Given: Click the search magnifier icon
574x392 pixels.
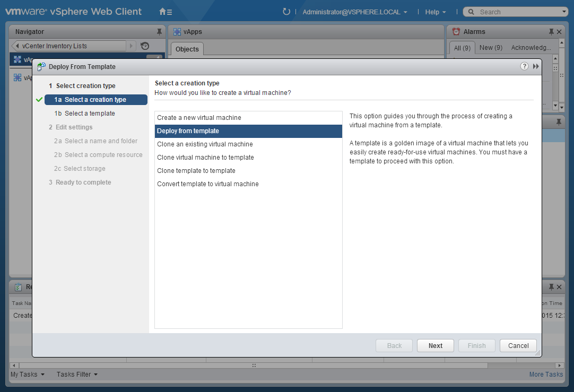Looking at the screenshot, I should 471,12.
